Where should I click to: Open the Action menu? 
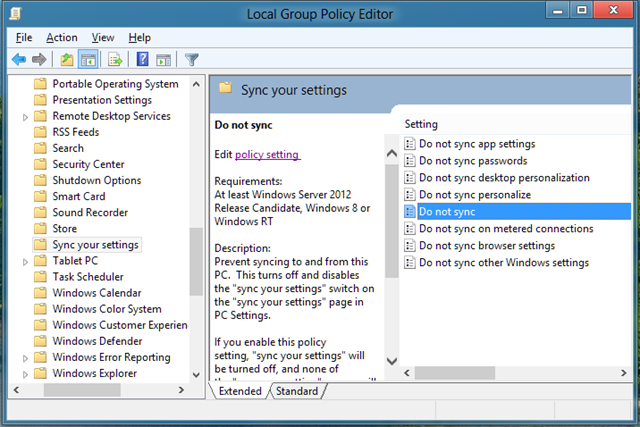(x=61, y=37)
